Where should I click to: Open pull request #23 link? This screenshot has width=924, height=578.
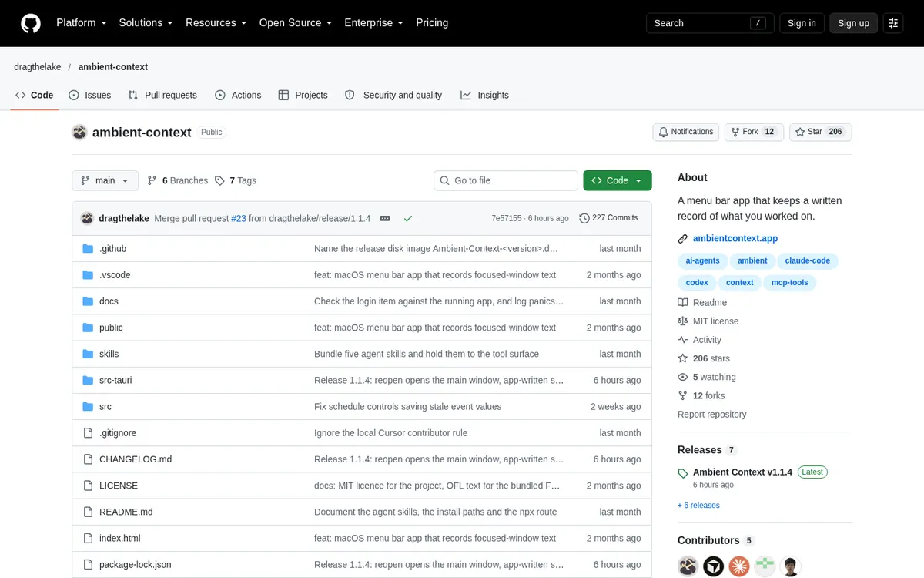(239, 218)
